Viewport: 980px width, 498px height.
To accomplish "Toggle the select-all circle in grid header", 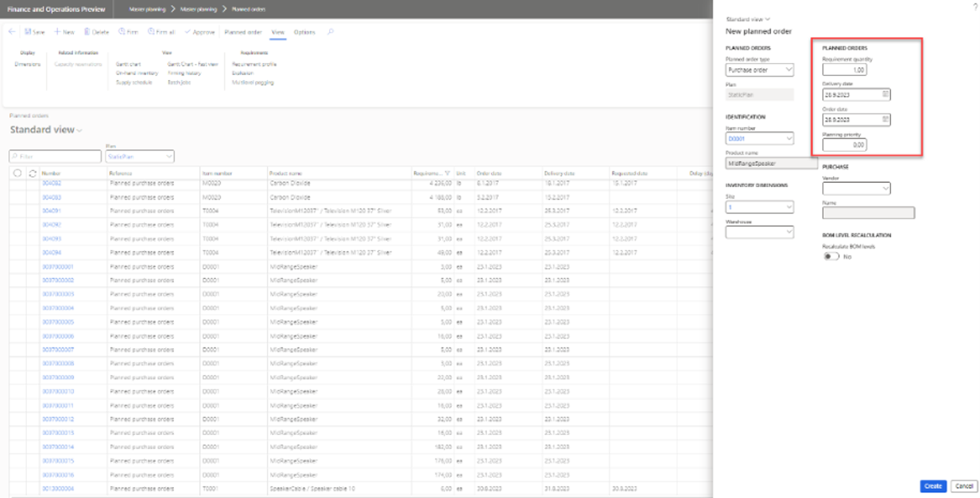I will point(17,173).
